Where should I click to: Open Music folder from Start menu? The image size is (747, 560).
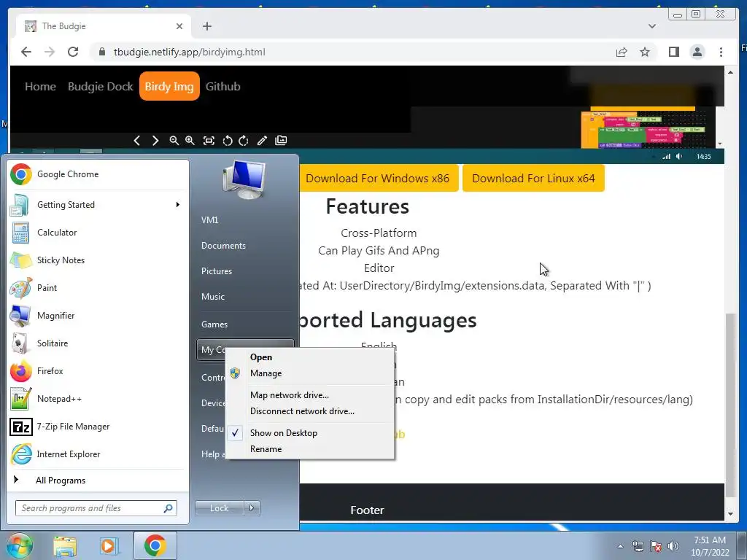(x=245, y=297)
